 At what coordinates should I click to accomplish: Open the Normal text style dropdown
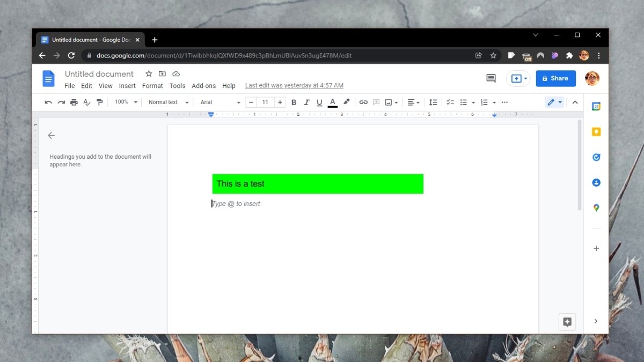[169, 102]
